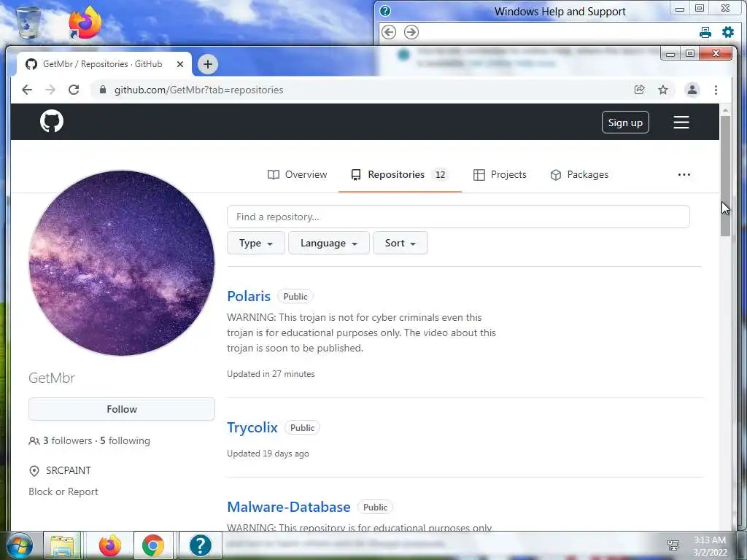Open Help and Support taskbar button

pyautogui.click(x=201, y=545)
